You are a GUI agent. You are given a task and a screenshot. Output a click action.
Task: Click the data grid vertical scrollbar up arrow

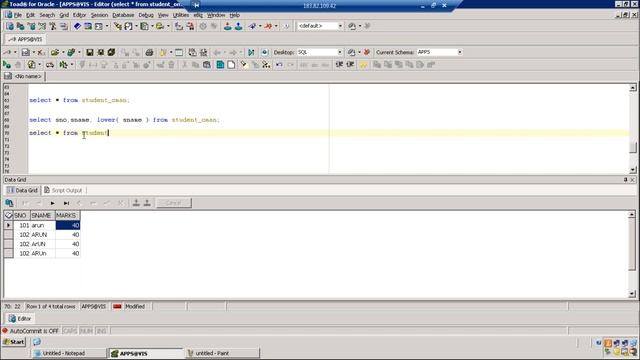tap(632, 214)
